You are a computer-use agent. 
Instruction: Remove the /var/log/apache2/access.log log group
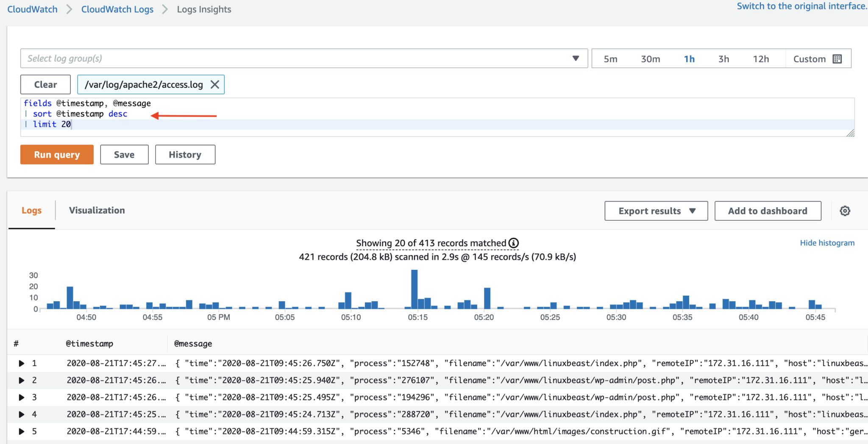[215, 85]
